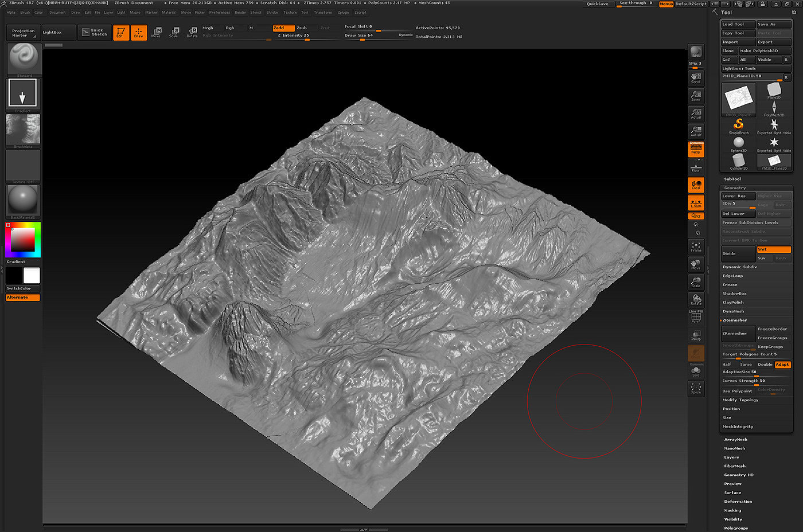This screenshot has width=803, height=532.
Task: Open the Zplugin menu
Action: click(x=343, y=12)
